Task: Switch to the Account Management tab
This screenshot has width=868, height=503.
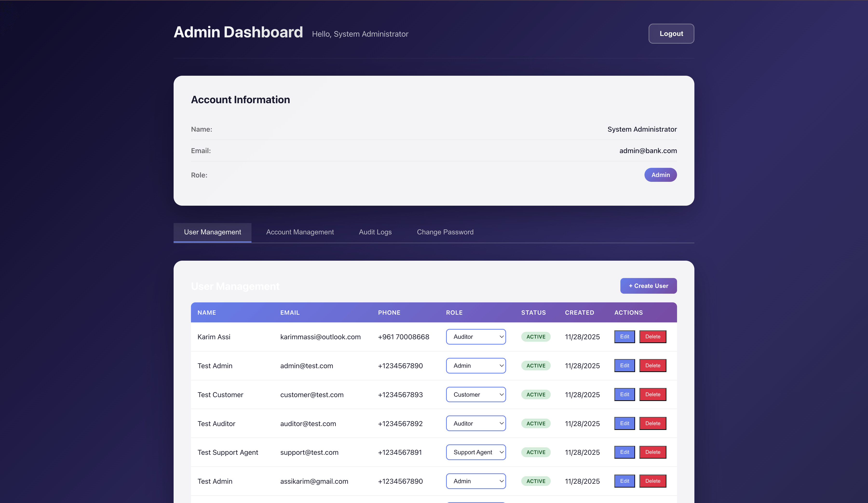Action: click(x=300, y=232)
